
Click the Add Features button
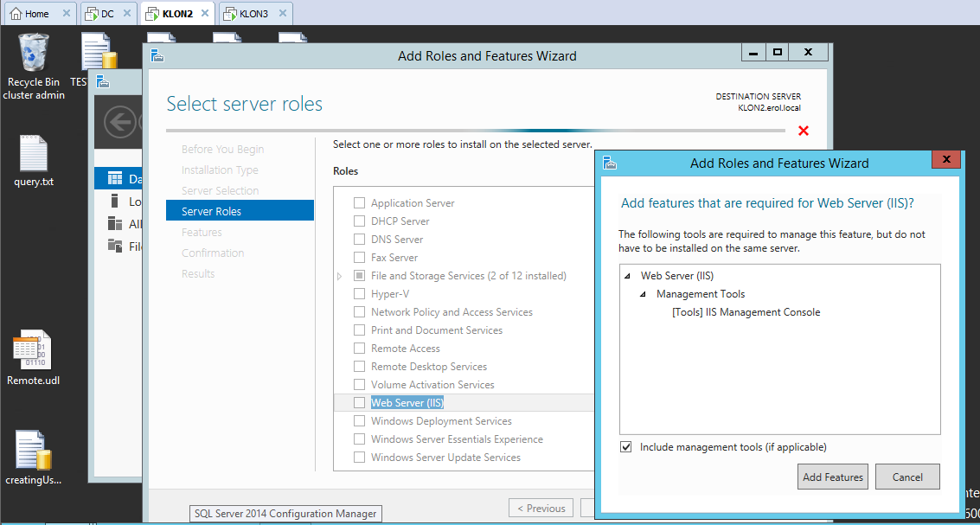coord(832,477)
